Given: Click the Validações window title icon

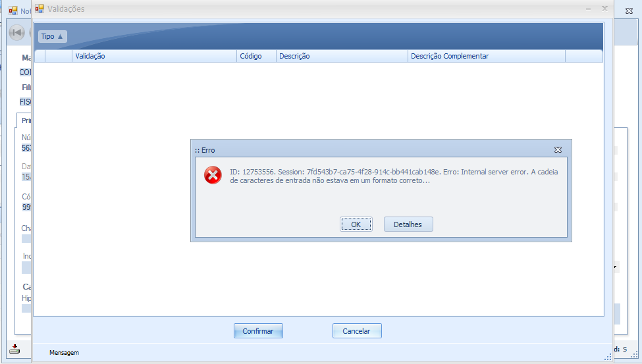Looking at the screenshot, I should [40, 9].
